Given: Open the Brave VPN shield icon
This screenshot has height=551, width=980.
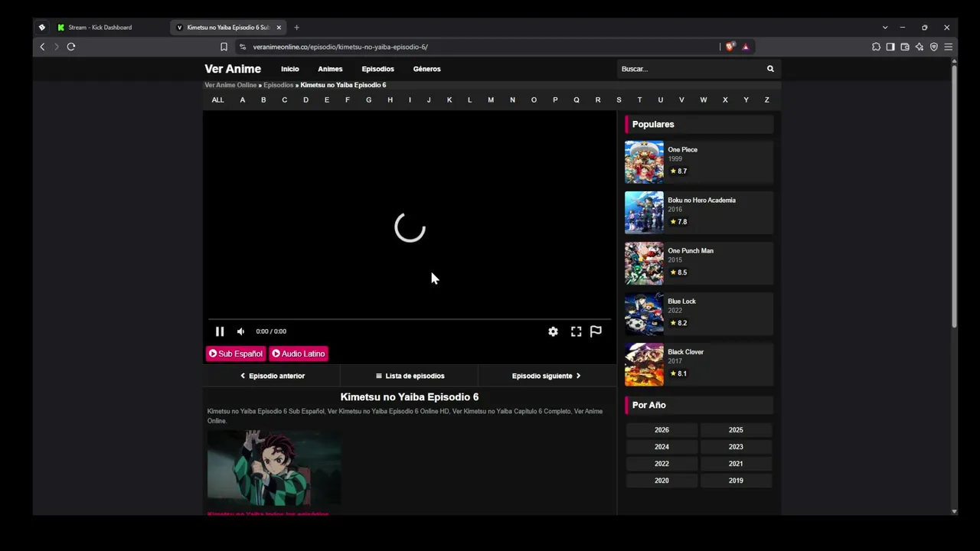Looking at the screenshot, I should tap(934, 47).
